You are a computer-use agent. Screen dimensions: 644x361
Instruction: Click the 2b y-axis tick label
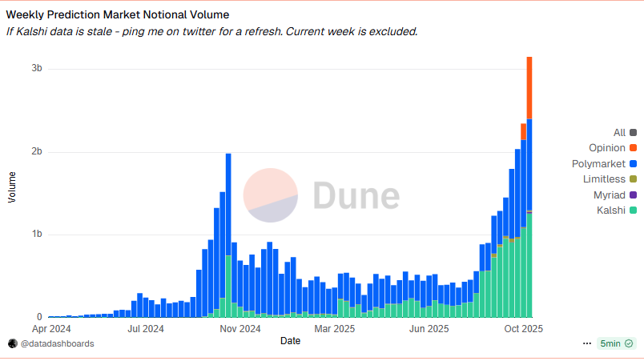tap(37, 151)
